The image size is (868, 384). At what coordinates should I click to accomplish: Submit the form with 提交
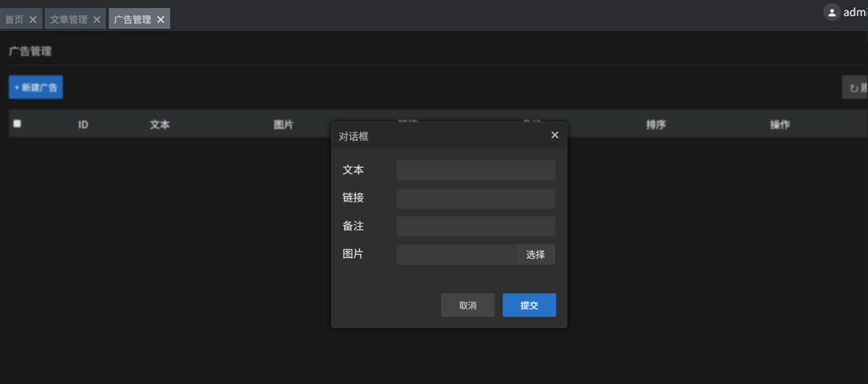coord(529,305)
